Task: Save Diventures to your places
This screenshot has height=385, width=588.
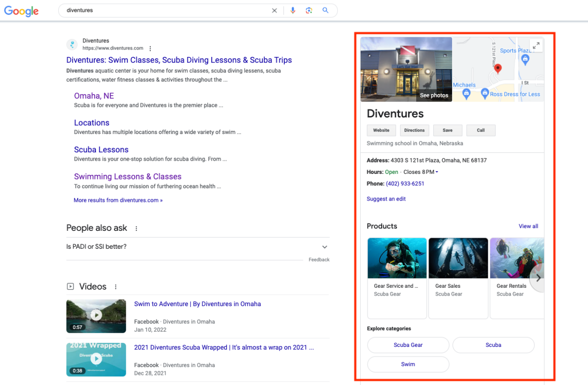Action: (447, 130)
